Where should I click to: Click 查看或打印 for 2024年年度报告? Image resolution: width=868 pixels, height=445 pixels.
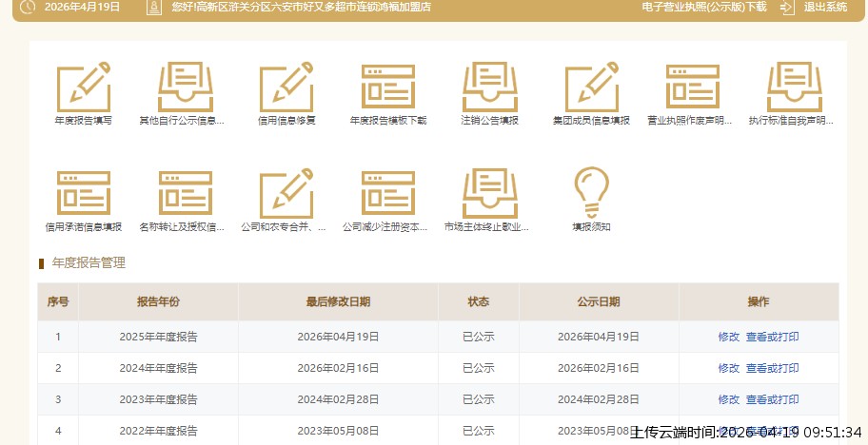772,368
